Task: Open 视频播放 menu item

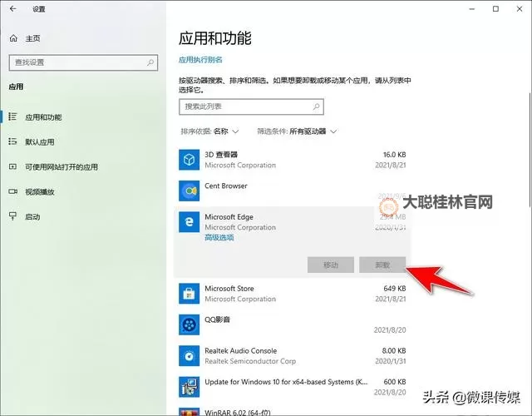Action: (40, 192)
